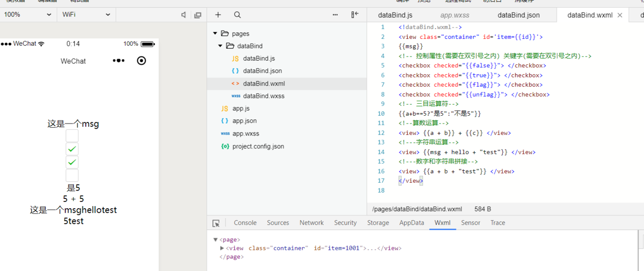Click the element inspector arrow icon
This screenshot has height=271, width=644.
pos(216,223)
